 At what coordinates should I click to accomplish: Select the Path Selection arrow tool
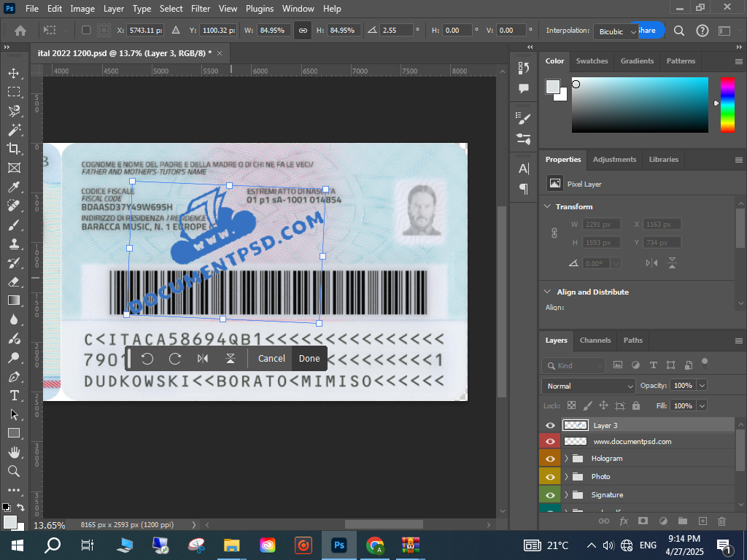[x=14, y=414]
